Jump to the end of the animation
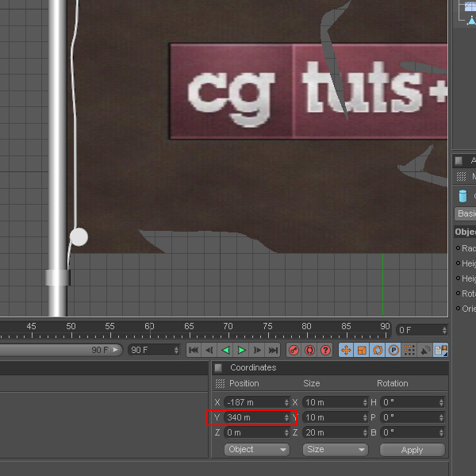Screen dimensions: 476x476 coord(273,350)
